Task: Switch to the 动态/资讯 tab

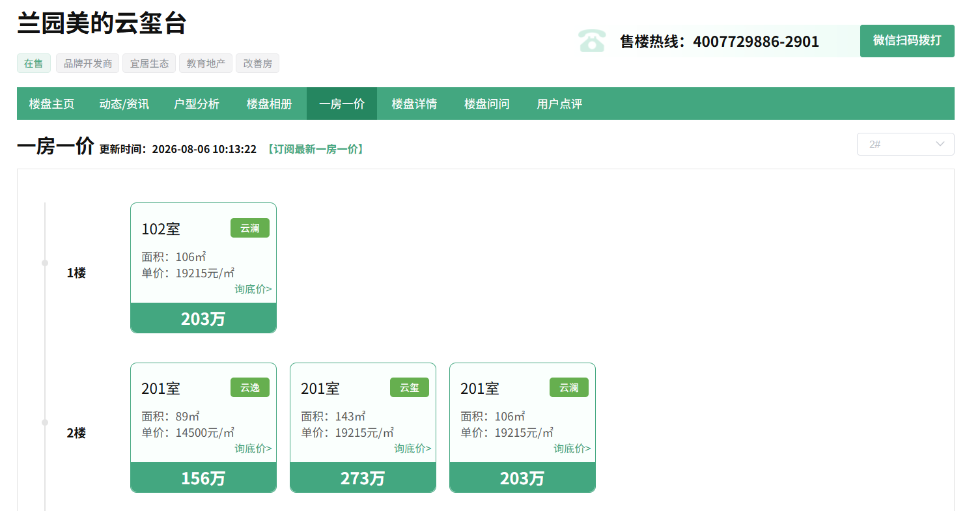Action: (124, 104)
